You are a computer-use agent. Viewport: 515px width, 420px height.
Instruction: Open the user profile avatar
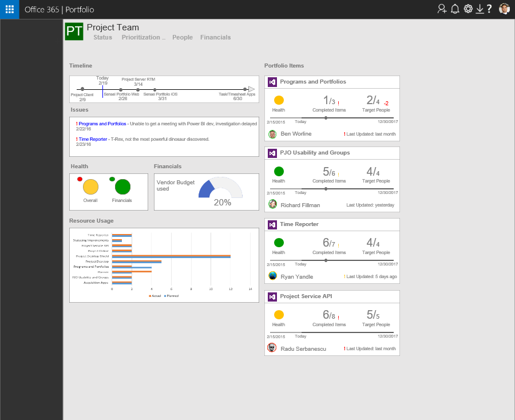(504, 9)
